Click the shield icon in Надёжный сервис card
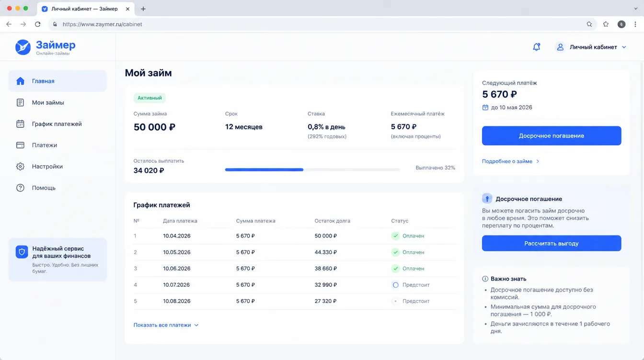644x360 pixels. [22, 252]
